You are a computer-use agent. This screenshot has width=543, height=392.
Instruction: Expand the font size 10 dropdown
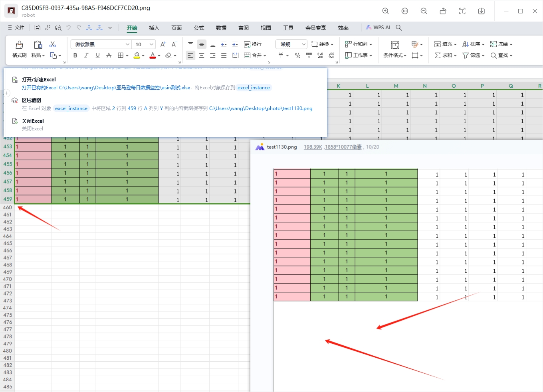[x=151, y=44]
